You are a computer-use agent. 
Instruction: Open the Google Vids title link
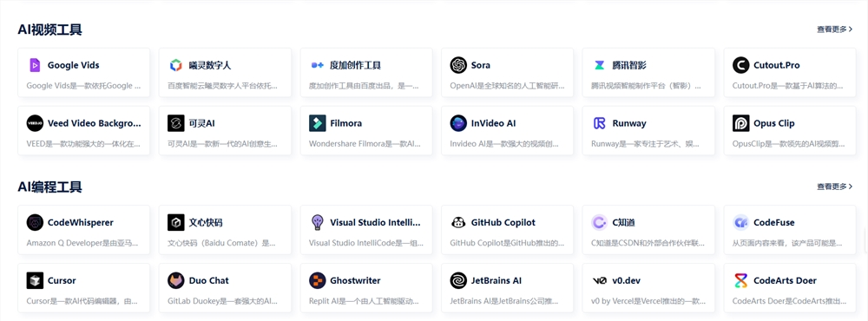coord(74,65)
